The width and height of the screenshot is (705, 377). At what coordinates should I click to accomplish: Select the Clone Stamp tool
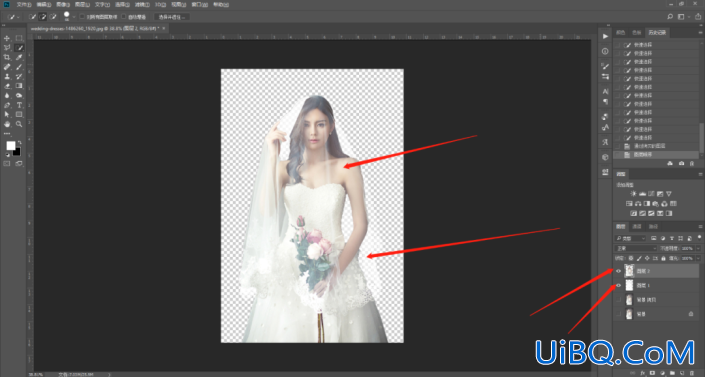coord(7,76)
